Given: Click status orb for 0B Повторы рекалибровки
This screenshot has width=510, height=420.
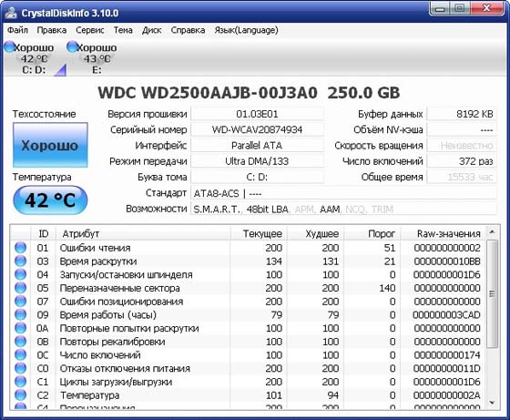Looking at the screenshot, I should (20, 342).
